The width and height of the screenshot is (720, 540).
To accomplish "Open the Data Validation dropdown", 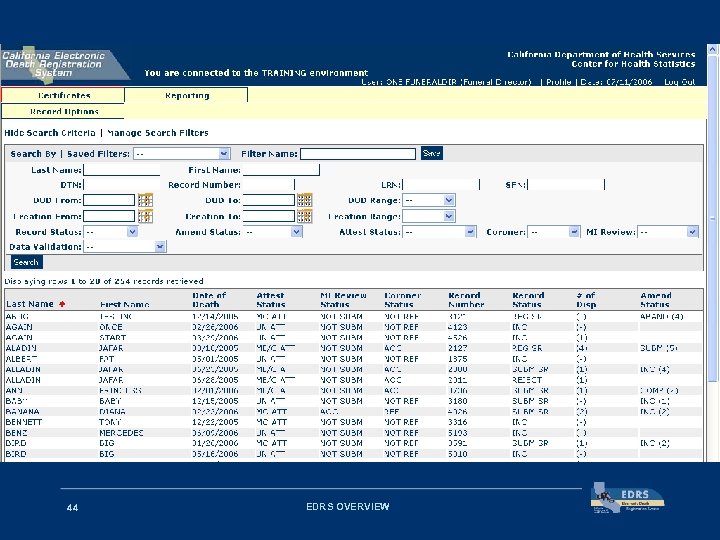I will pyautogui.click(x=124, y=247).
